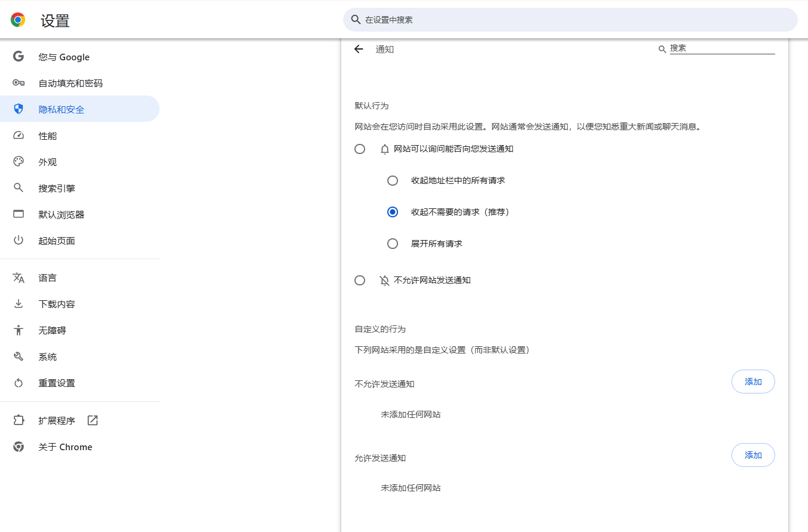The image size is (808, 532).
Task: Click the bell icon beside 网站可以询问能否向您发送通知
Action: click(x=385, y=149)
